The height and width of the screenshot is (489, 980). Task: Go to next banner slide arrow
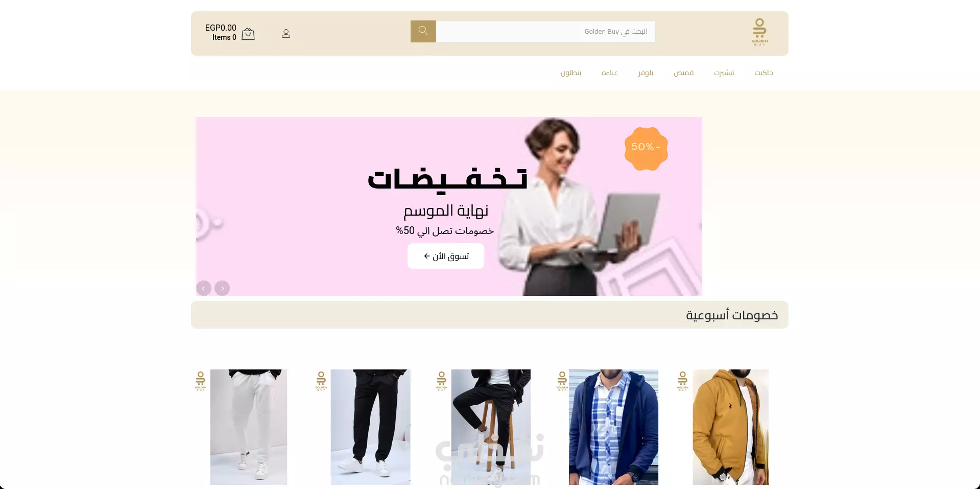222,288
